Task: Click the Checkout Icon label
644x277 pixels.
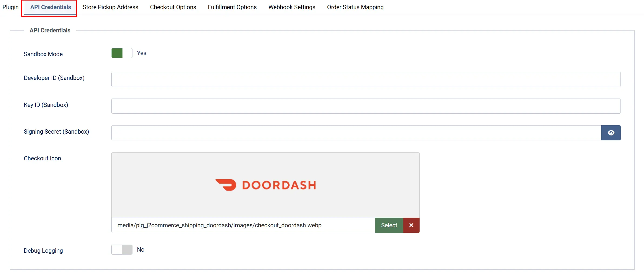Action: [x=42, y=158]
